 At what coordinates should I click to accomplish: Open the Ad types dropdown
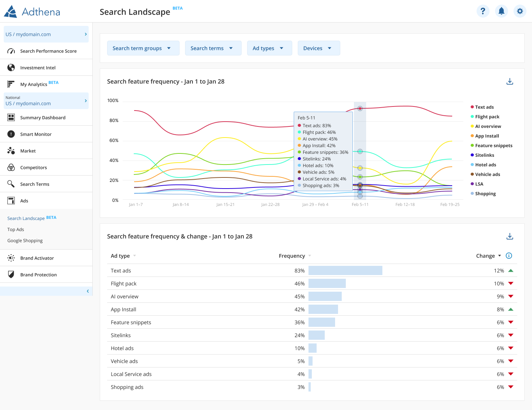[269, 48]
